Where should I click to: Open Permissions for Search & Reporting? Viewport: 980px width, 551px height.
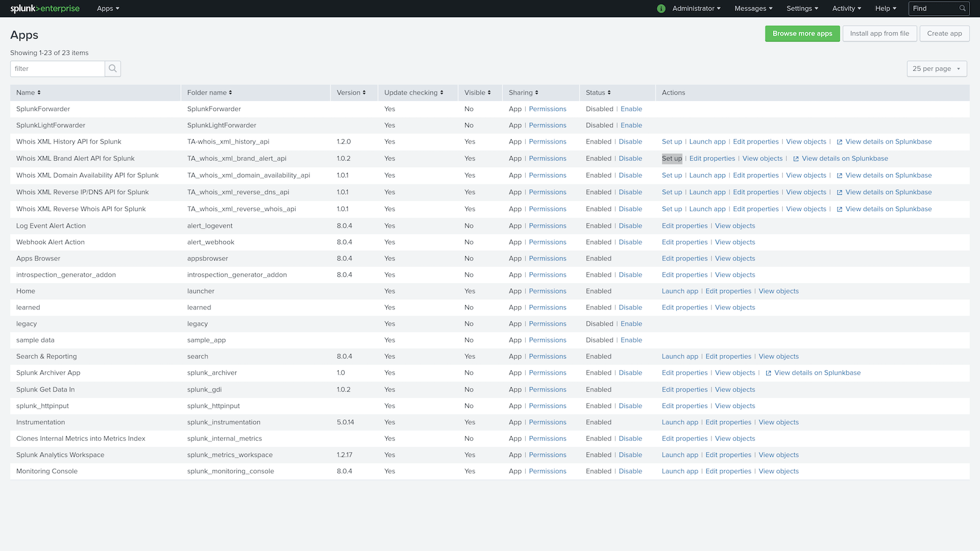548,357
